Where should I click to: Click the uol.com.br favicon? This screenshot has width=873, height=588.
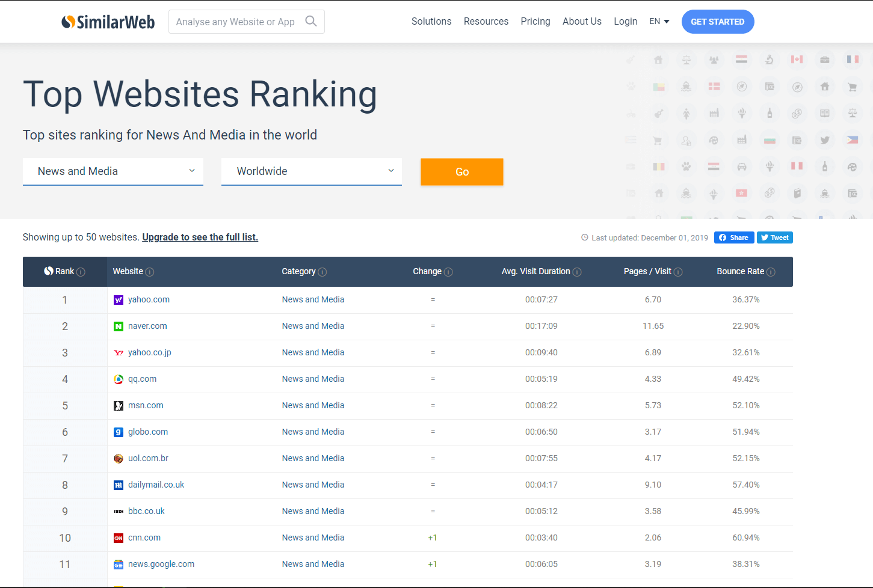coord(119,459)
